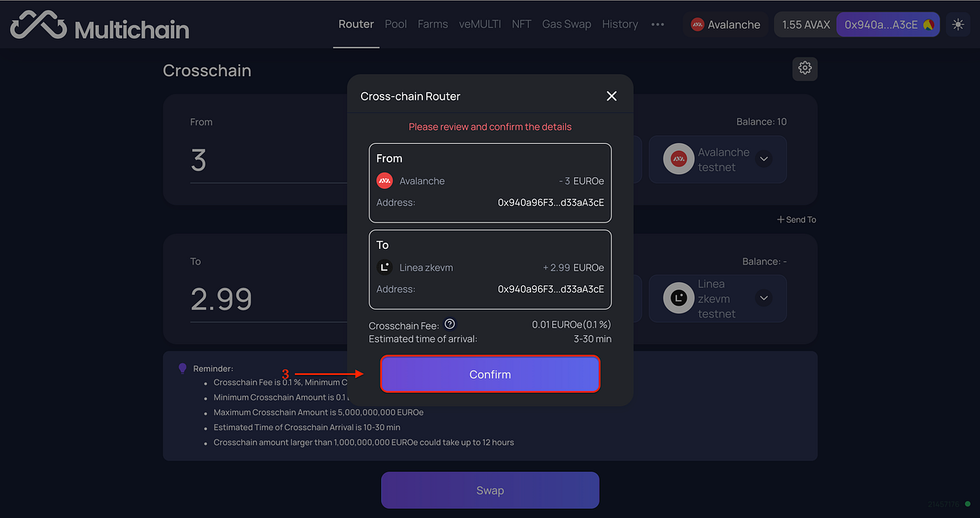Expand the Linea zkevm testnet dropdown
This screenshot has height=518, width=980.
[764, 298]
